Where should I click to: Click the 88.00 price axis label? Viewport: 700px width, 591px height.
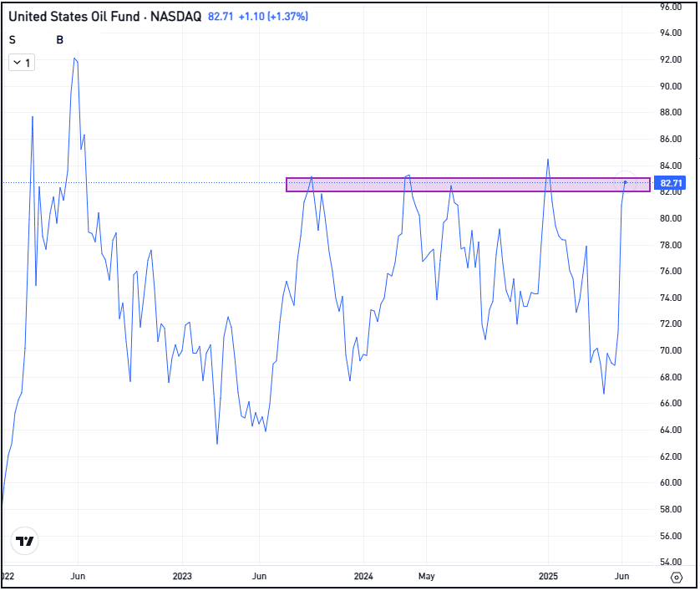click(x=671, y=113)
